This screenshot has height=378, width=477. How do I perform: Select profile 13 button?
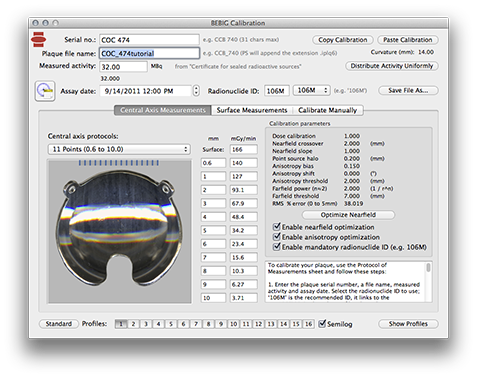pyautogui.click(x=271, y=324)
